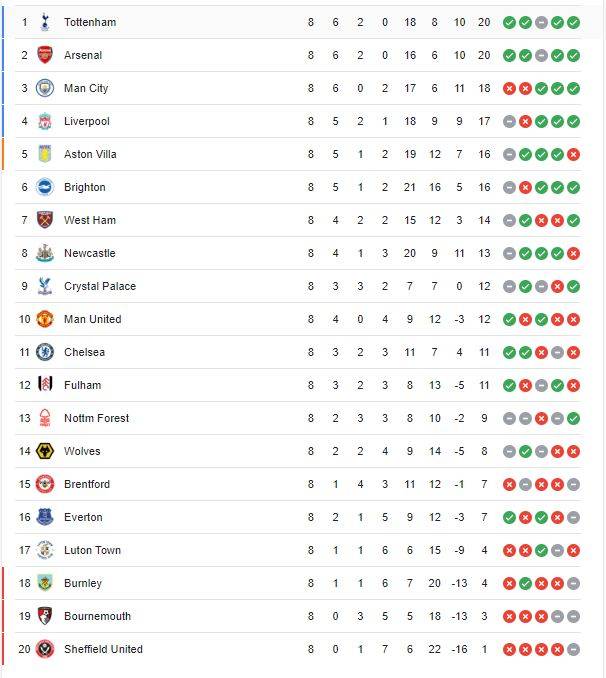Click Tottenham's grey draw form indicator
This screenshot has height=678, width=606.
point(541,22)
